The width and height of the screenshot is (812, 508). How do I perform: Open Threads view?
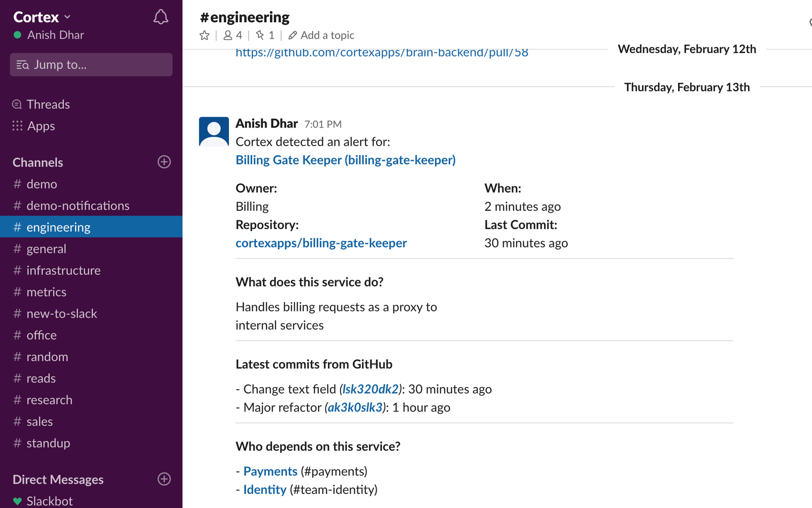coord(48,104)
